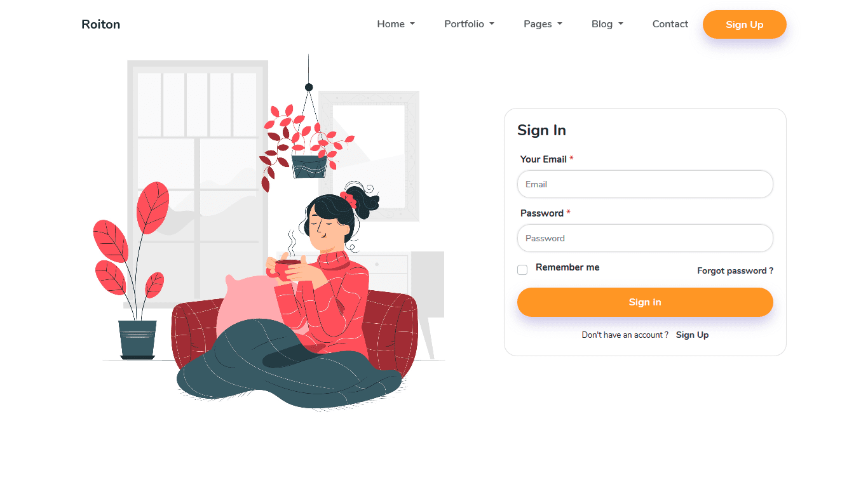
Task: Go to the Contact page
Action: coord(670,24)
